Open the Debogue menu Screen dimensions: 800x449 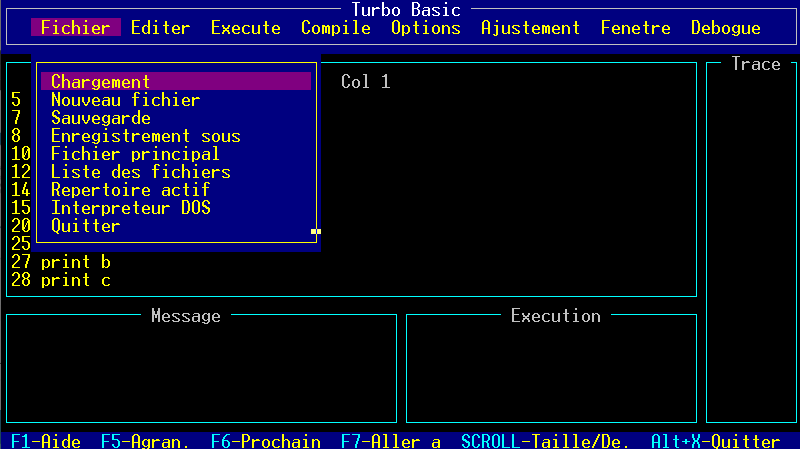pyautogui.click(x=726, y=28)
